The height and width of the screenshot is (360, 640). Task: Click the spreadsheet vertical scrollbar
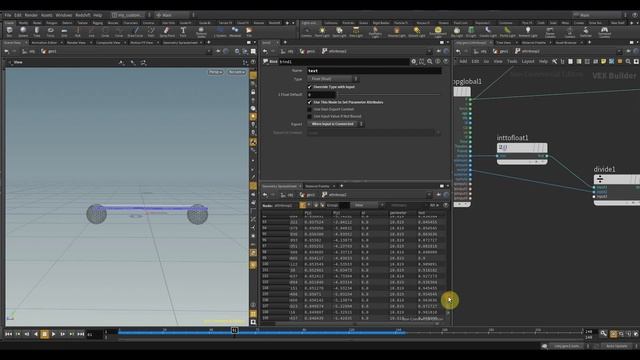448,265
